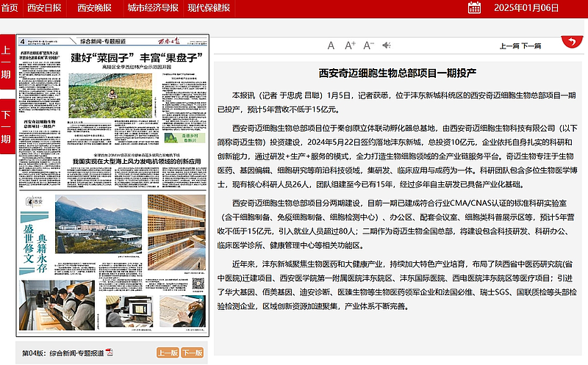Click the ancient manuscript photo

coord(182,311)
